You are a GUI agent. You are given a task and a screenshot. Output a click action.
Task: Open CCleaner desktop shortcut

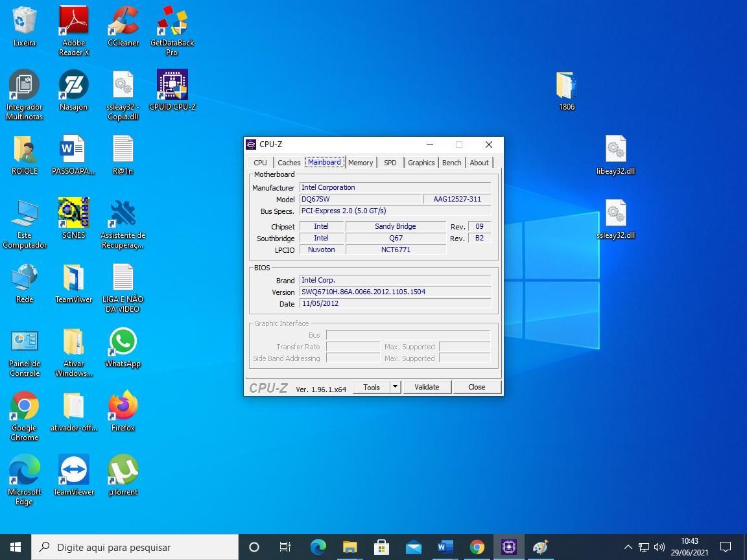click(x=123, y=26)
